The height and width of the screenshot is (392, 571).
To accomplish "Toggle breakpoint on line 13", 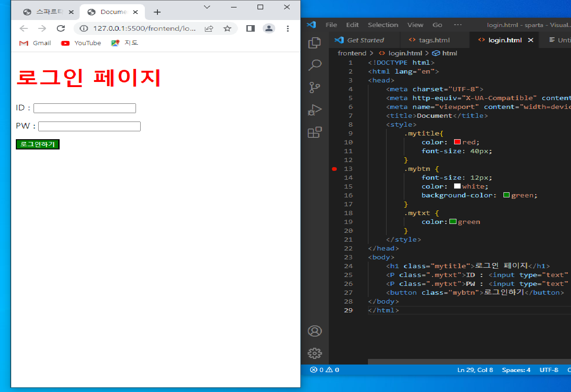I will click(334, 169).
